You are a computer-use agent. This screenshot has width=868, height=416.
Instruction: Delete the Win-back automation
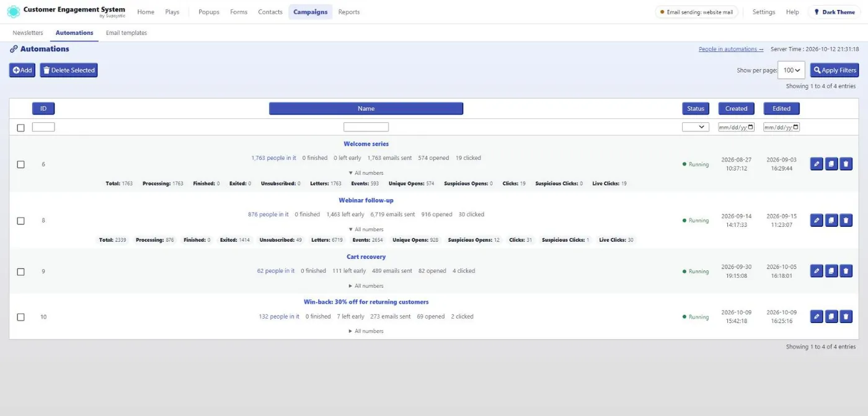846,317
